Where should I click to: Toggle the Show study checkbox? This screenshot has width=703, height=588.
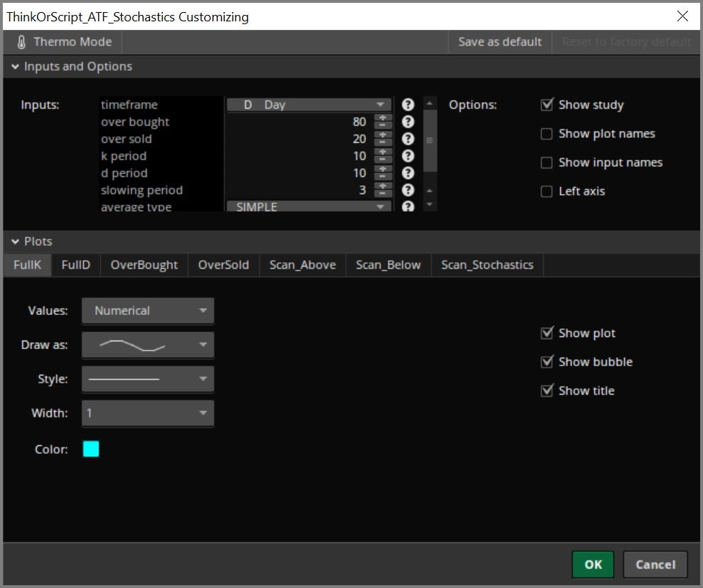click(546, 105)
